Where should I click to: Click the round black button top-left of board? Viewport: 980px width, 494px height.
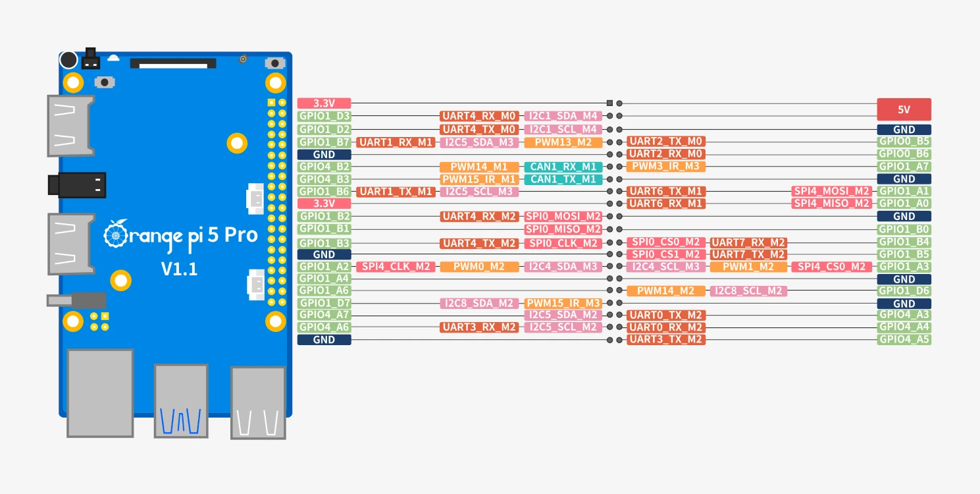coord(68,60)
